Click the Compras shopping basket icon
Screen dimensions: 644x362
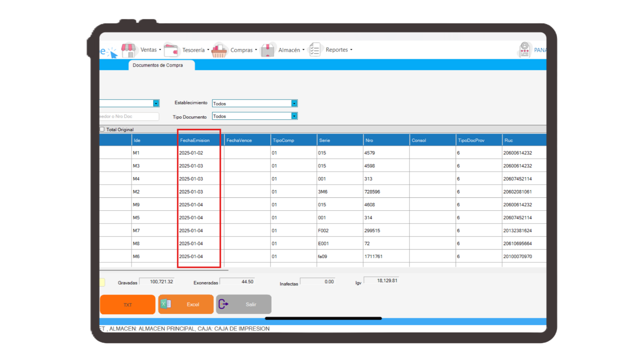pyautogui.click(x=219, y=50)
